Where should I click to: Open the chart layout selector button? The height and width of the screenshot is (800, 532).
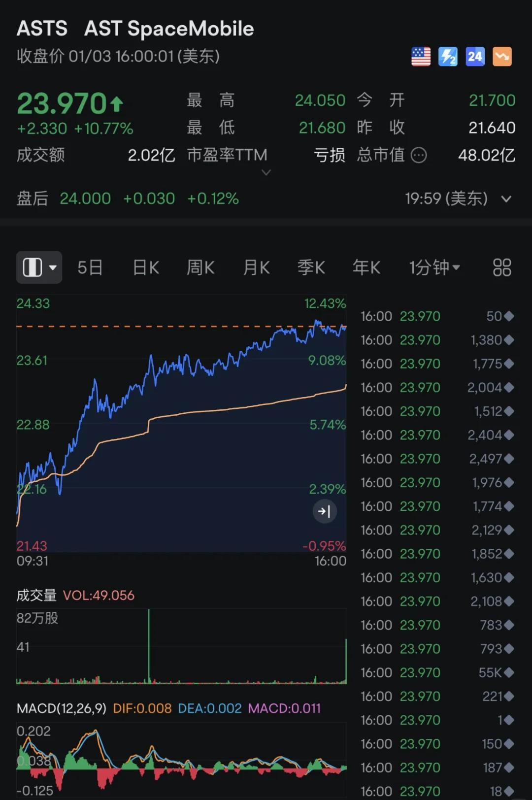tap(39, 267)
